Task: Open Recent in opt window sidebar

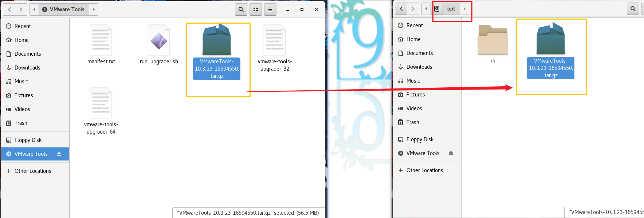Action: pos(427,25)
